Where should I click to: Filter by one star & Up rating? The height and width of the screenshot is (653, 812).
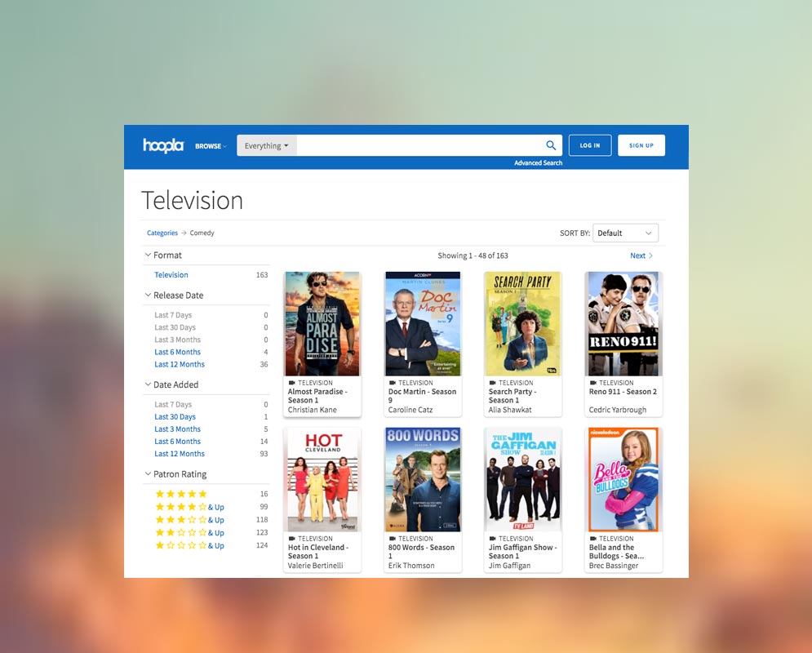(x=189, y=546)
